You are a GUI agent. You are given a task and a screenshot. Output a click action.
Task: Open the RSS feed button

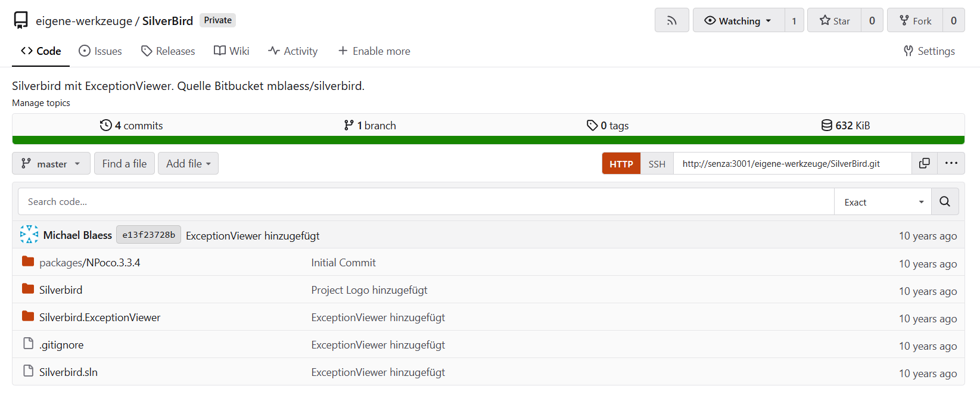pyautogui.click(x=671, y=20)
